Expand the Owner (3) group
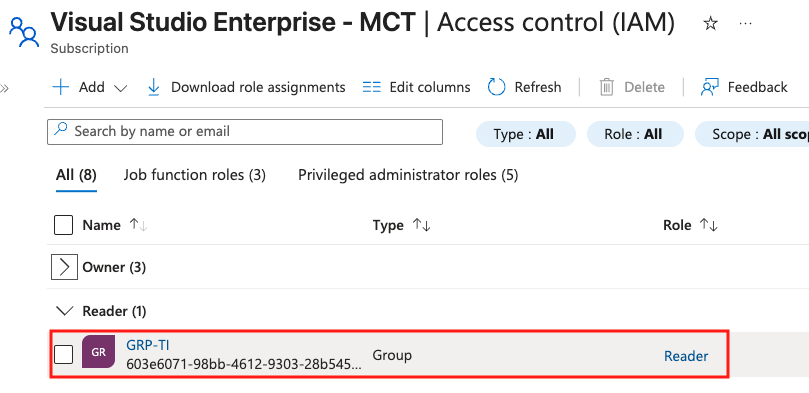The height and width of the screenshot is (393, 809). [x=64, y=267]
